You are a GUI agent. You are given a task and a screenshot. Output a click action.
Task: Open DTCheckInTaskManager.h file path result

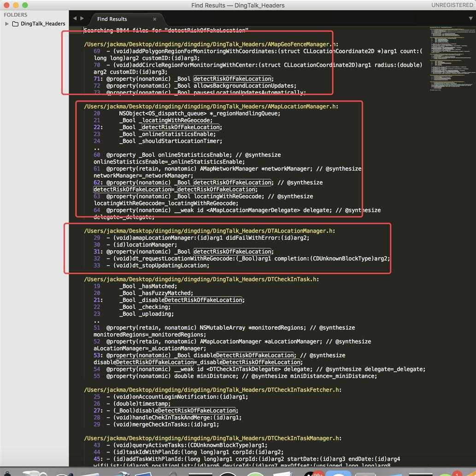(x=212, y=438)
